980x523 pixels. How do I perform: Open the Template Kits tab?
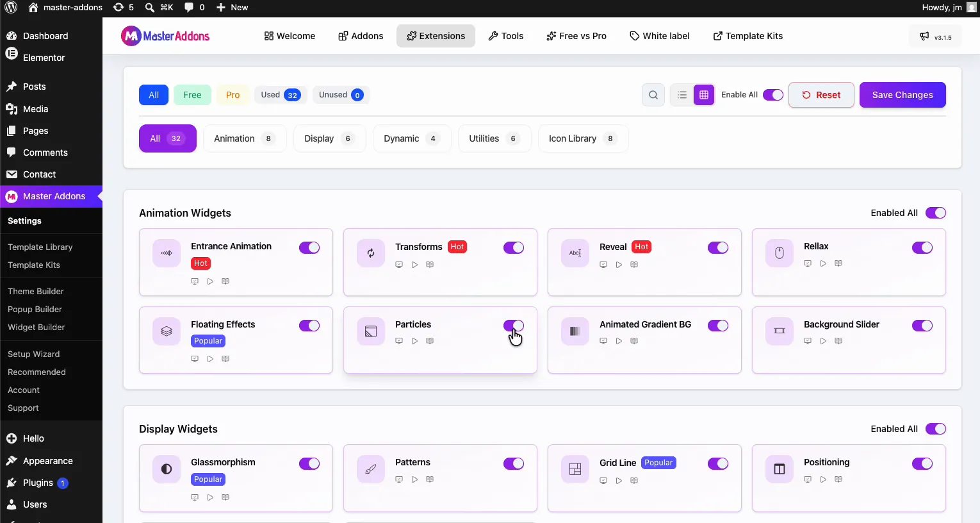tap(748, 36)
